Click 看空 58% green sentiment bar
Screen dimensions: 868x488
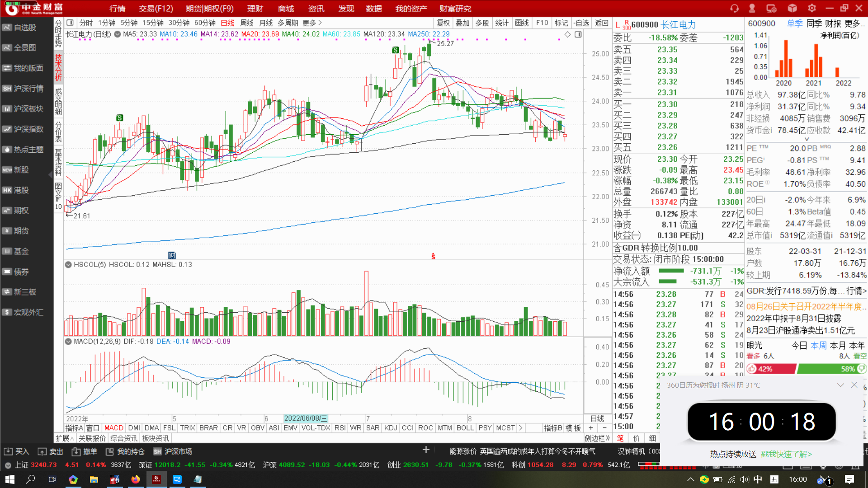click(831, 369)
